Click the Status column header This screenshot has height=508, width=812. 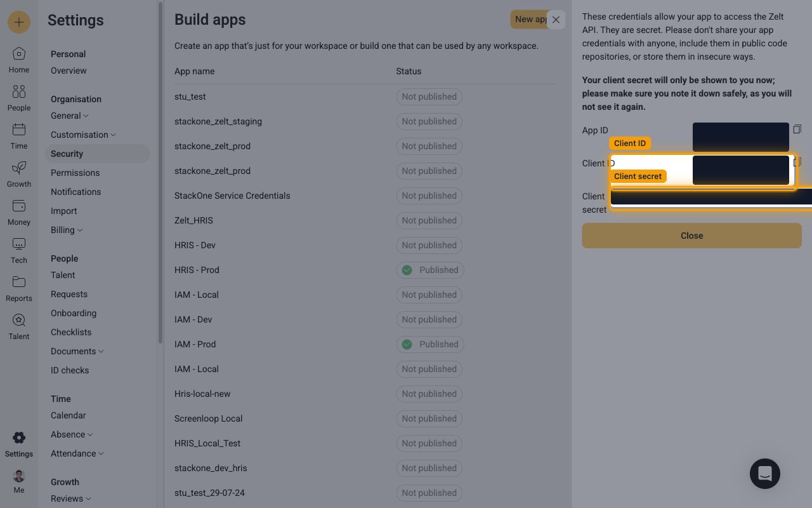point(409,71)
